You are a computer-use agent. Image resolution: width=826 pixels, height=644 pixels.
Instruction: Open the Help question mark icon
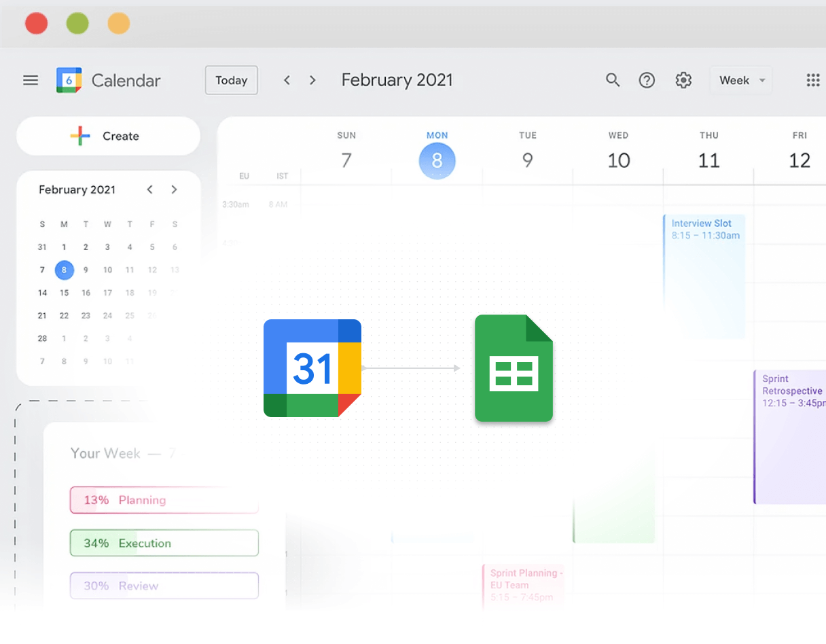[x=647, y=80]
